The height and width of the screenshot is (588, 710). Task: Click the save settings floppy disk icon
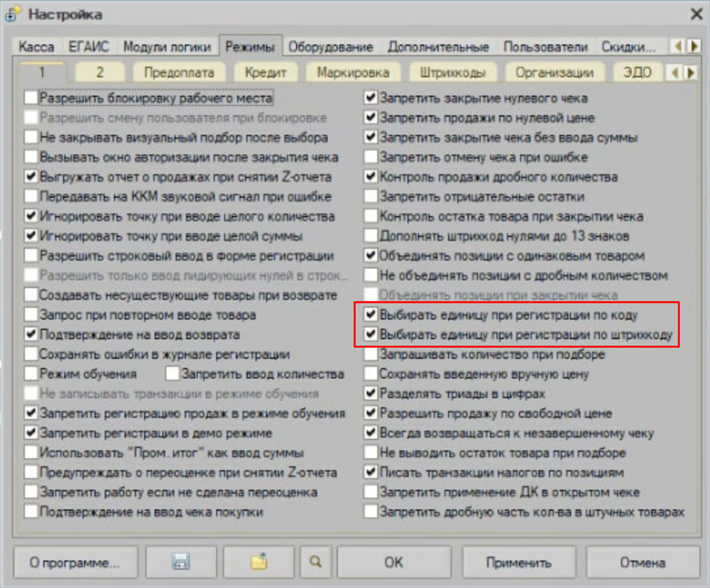[181, 563]
